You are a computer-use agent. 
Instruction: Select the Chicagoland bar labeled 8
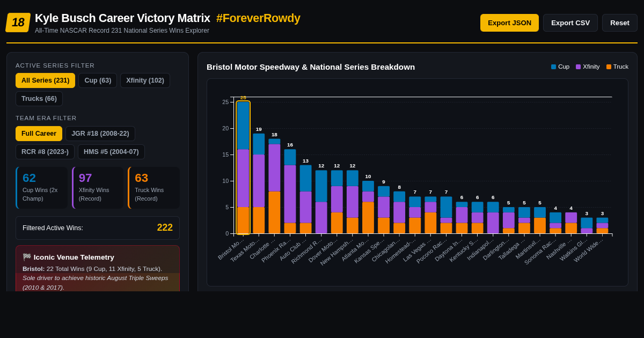399,212
